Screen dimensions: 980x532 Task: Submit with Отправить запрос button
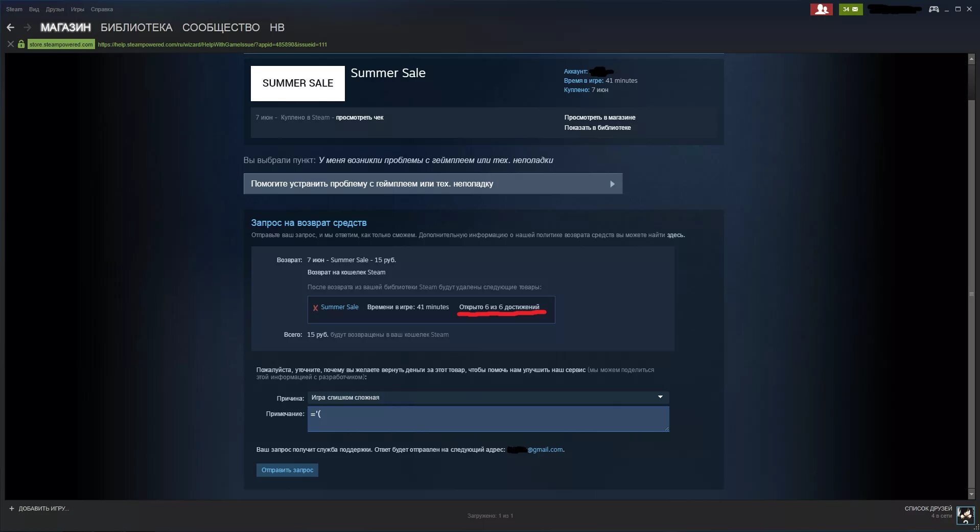[287, 470]
